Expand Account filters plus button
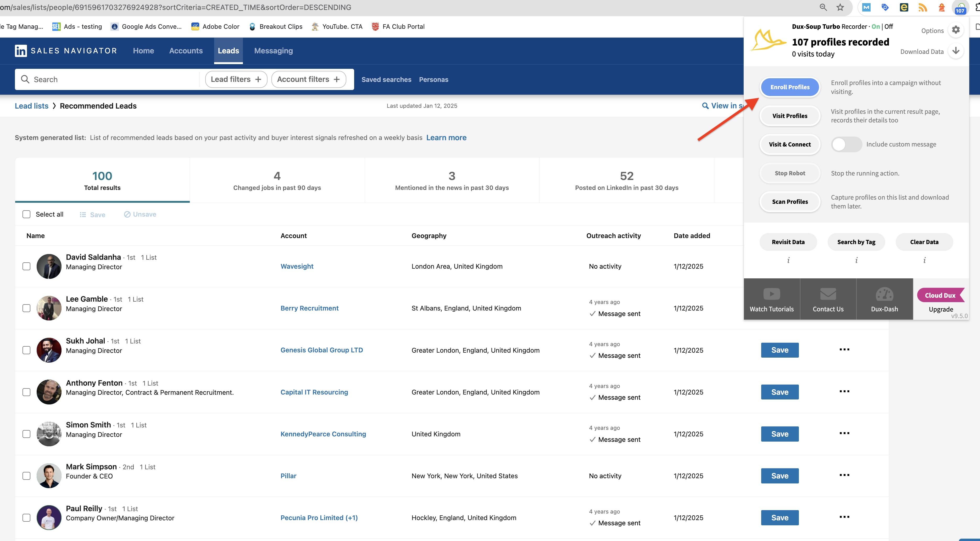 (x=336, y=79)
